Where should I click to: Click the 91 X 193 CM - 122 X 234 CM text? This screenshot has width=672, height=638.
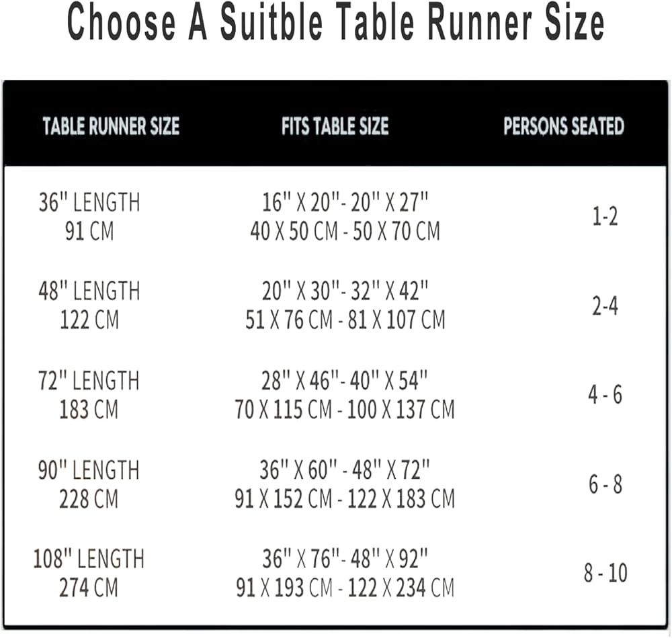click(345, 588)
